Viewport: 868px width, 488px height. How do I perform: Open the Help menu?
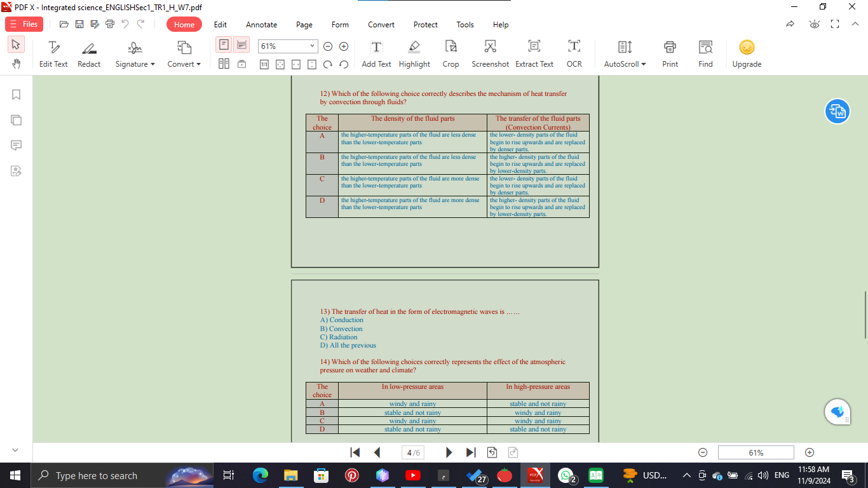[501, 25]
